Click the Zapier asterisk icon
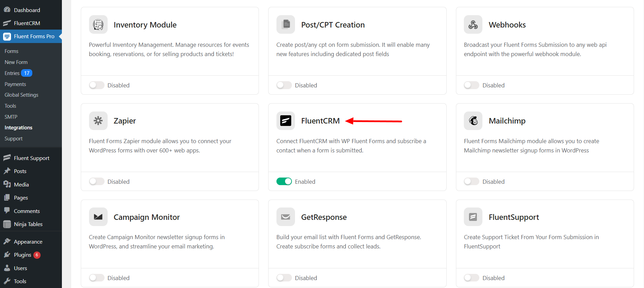The width and height of the screenshot is (644, 288). click(x=98, y=121)
